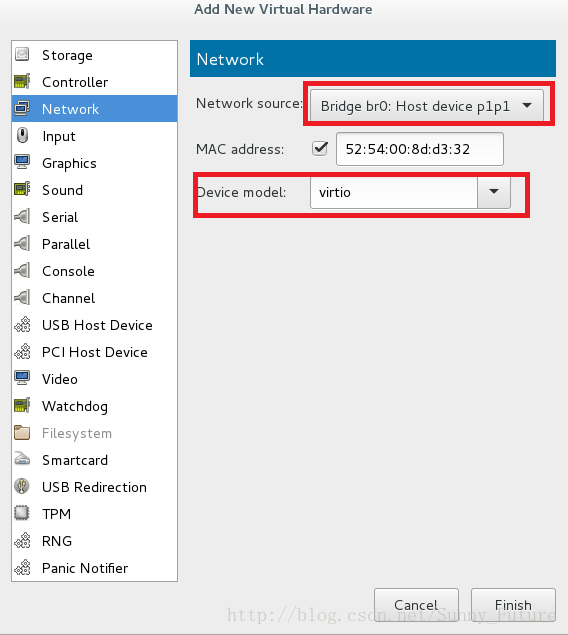Select Serial in hardware list
The height and width of the screenshot is (635, 568).
click(94, 217)
